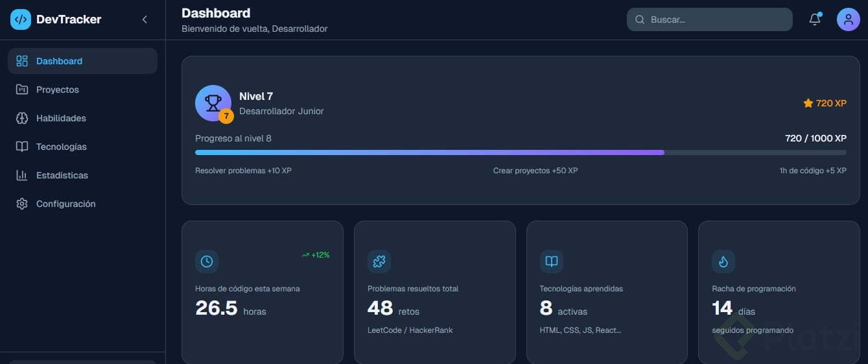Open Configuración gear icon

pos(22,204)
